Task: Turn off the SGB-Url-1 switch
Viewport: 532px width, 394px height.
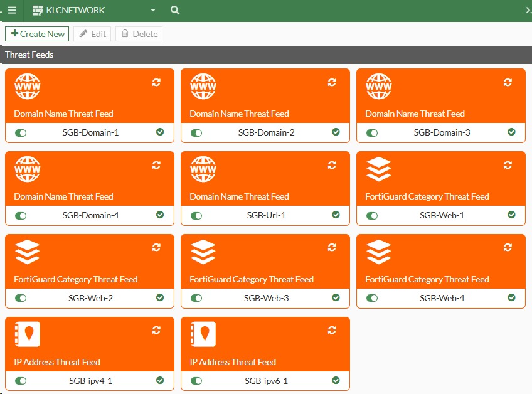Action: [196, 215]
